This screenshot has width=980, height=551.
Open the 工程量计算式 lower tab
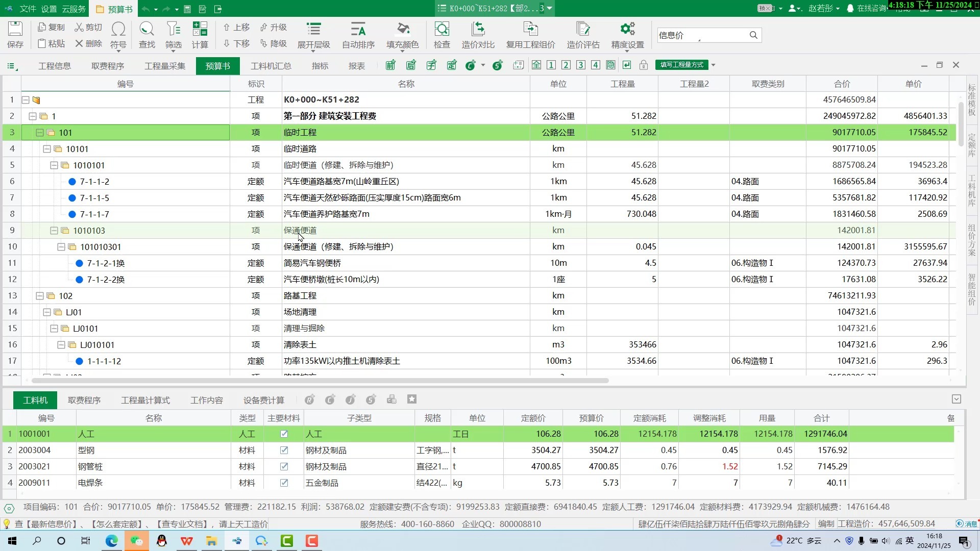145,400
